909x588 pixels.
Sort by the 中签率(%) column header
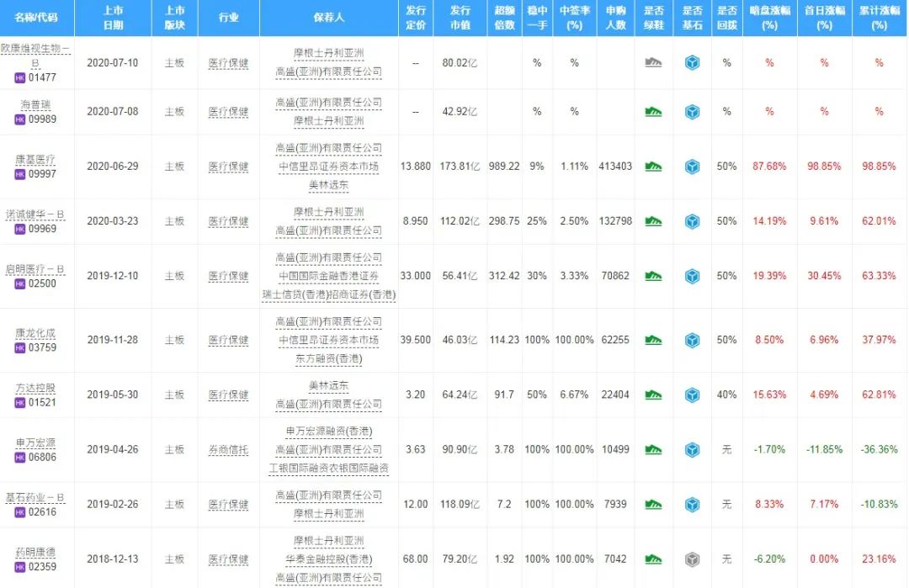click(575, 18)
